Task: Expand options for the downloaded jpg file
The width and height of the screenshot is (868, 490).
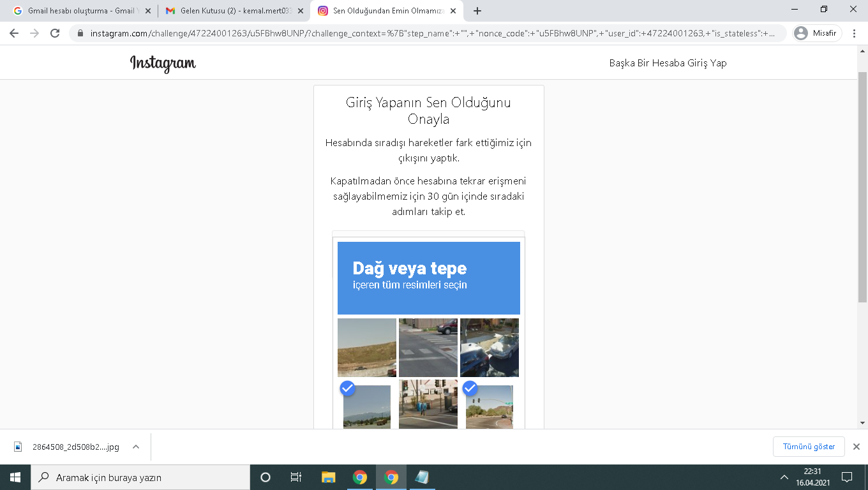Action: 136,447
